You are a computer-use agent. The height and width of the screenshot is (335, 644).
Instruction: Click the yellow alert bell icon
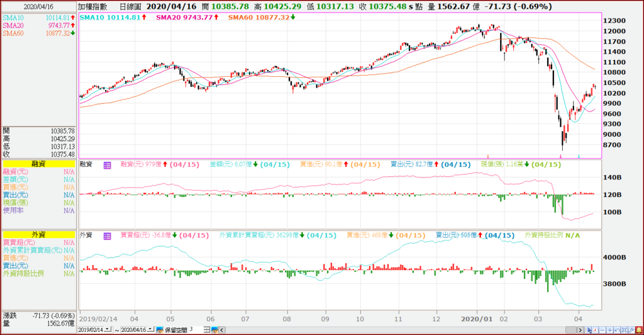pos(639,330)
